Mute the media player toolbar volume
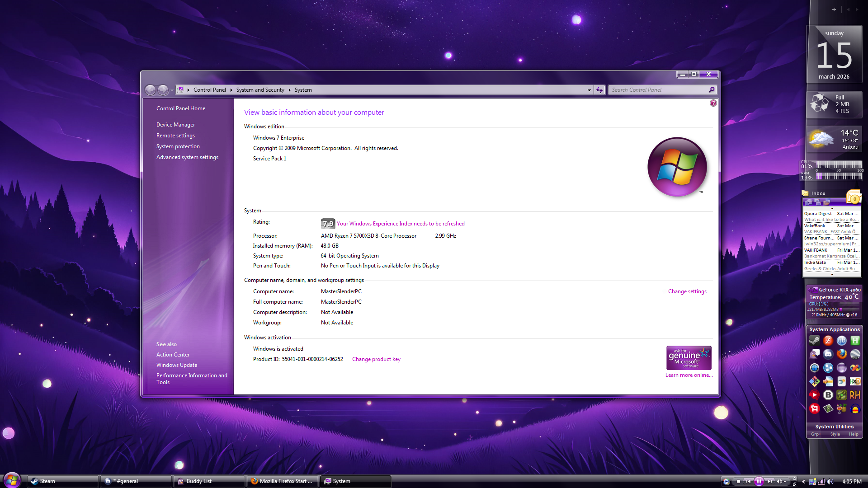The image size is (868, 488). coord(779,481)
